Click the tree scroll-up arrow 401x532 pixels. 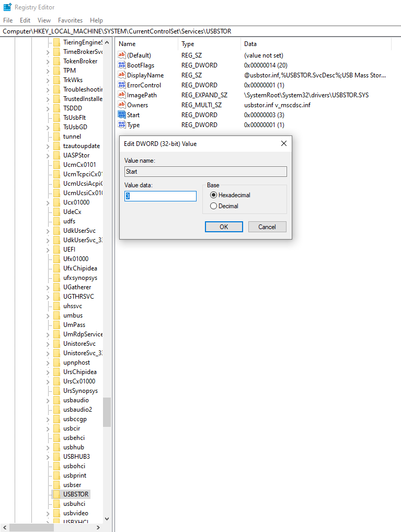[107, 42]
